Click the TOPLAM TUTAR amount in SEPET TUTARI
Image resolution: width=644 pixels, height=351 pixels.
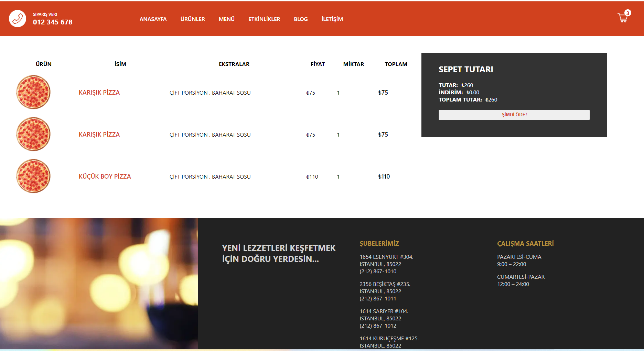[x=491, y=100]
